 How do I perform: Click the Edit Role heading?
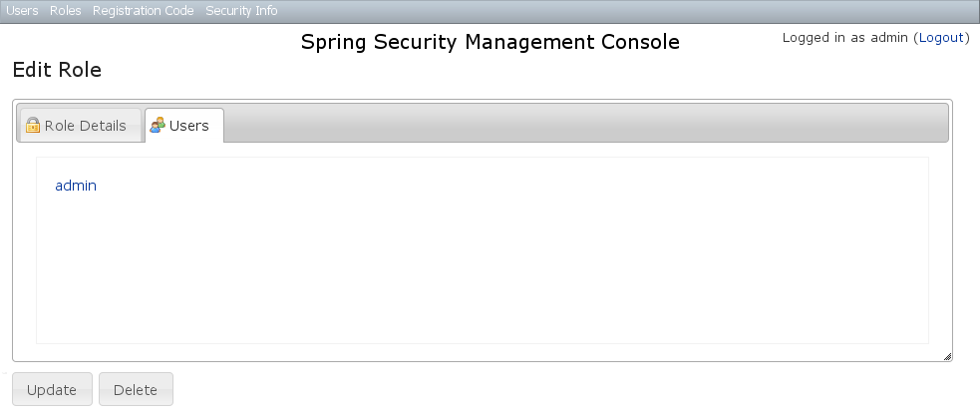point(57,71)
